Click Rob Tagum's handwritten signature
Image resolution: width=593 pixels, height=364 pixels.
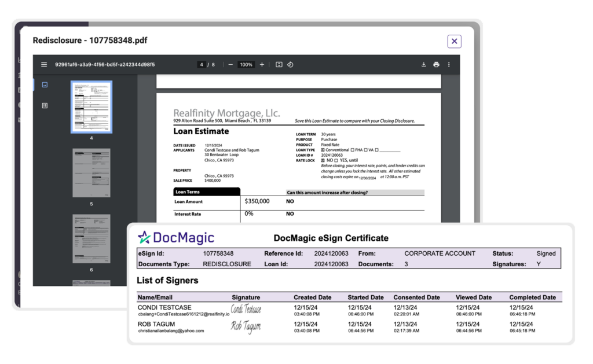246,326
